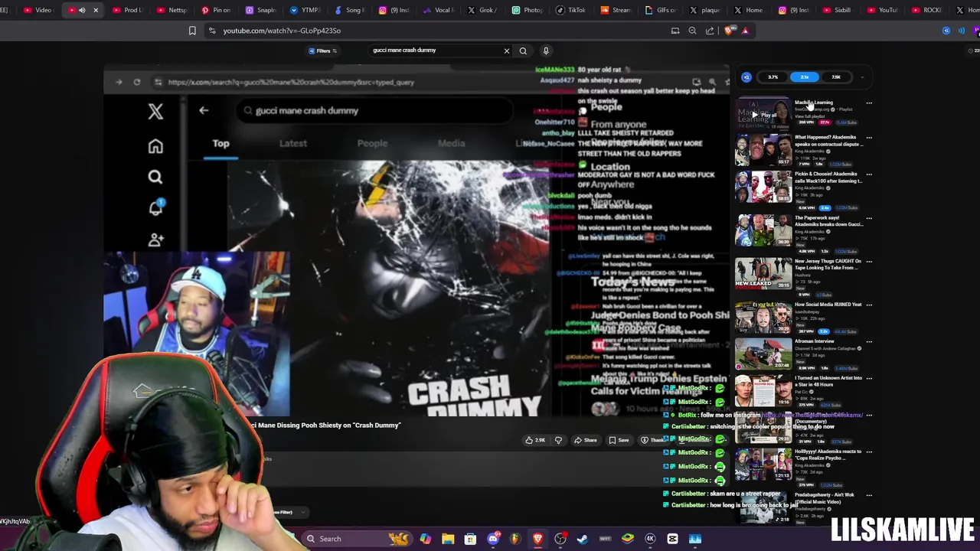Click the X logo in the embedded video
Image resolution: width=980 pixels, height=551 pixels.
point(155,112)
